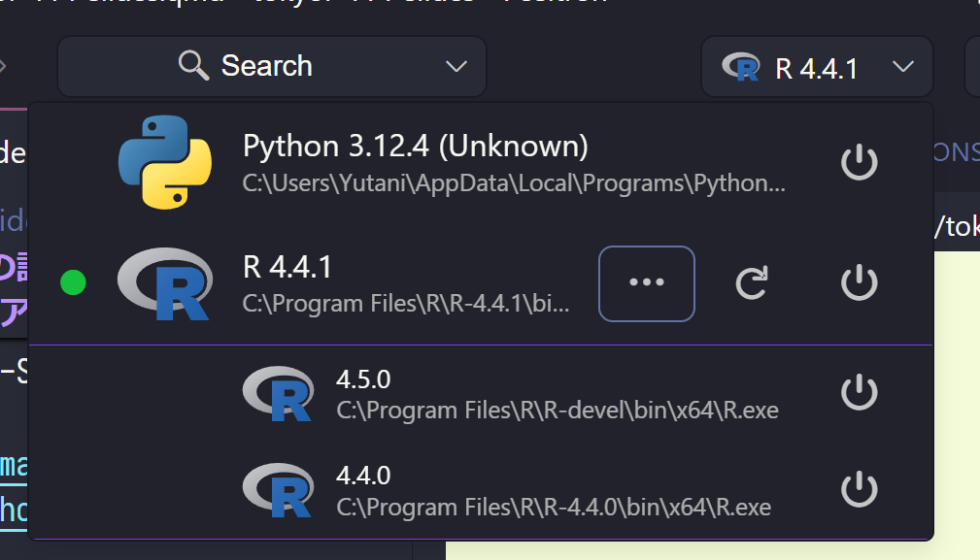
Task: Click the R logo beside version 4.4.0
Action: 278,490
